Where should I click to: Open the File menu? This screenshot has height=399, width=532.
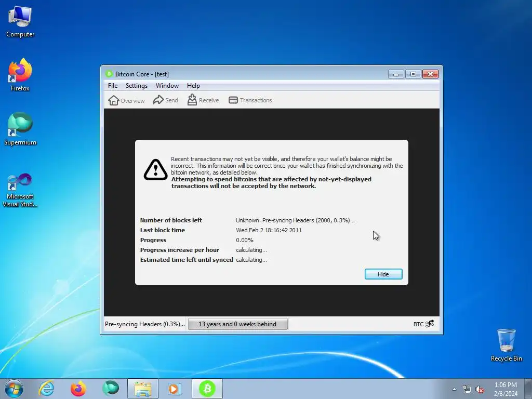click(x=113, y=86)
